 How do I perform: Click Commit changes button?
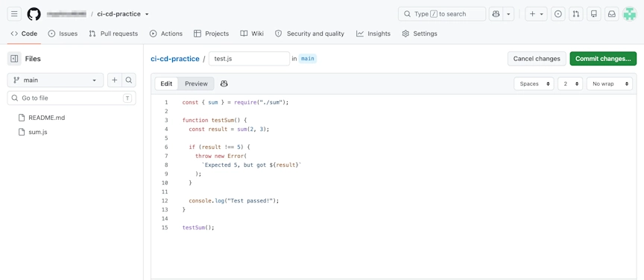(x=603, y=59)
